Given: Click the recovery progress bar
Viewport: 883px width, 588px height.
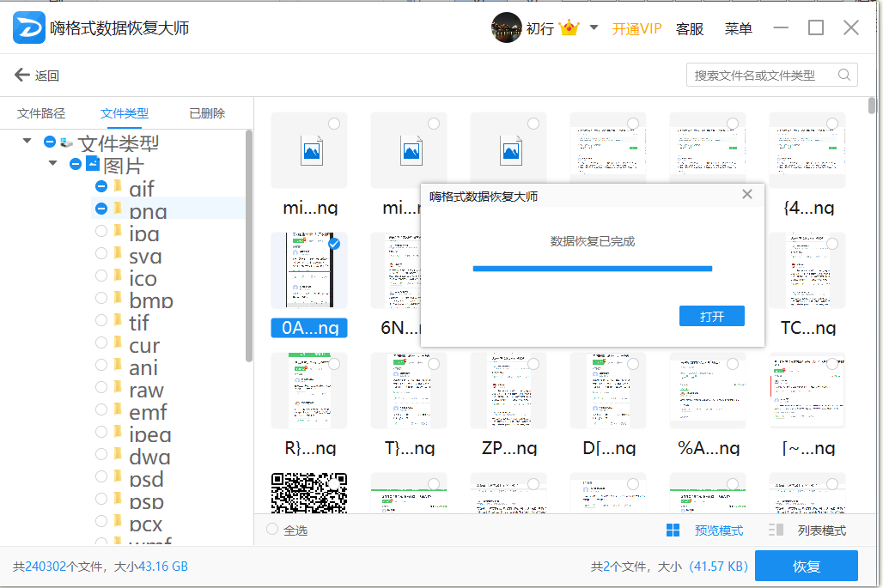Looking at the screenshot, I should pos(593,269).
